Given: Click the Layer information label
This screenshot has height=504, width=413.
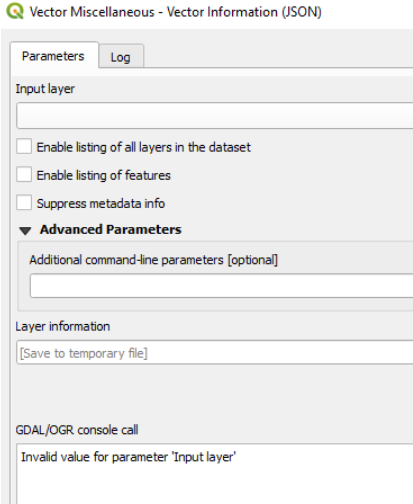Looking at the screenshot, I should (x=63, y=326).
